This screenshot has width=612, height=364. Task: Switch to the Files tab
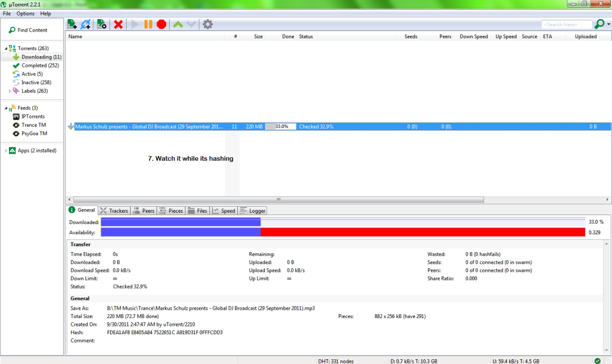[x=197, y=210]
